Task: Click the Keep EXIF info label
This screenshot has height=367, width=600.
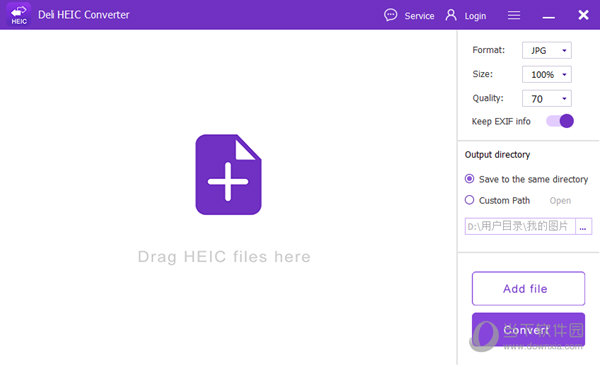Action: point(501,121)
